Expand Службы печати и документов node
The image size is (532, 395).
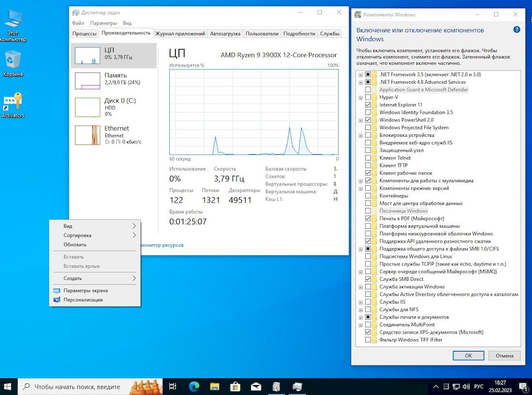[361, 318]
